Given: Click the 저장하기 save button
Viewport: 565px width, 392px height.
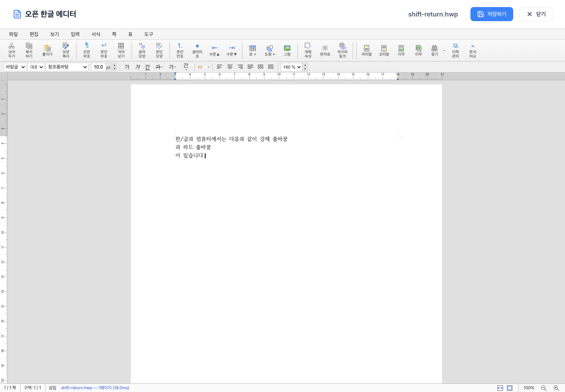Looking at the screenshot, I should 492,14.
